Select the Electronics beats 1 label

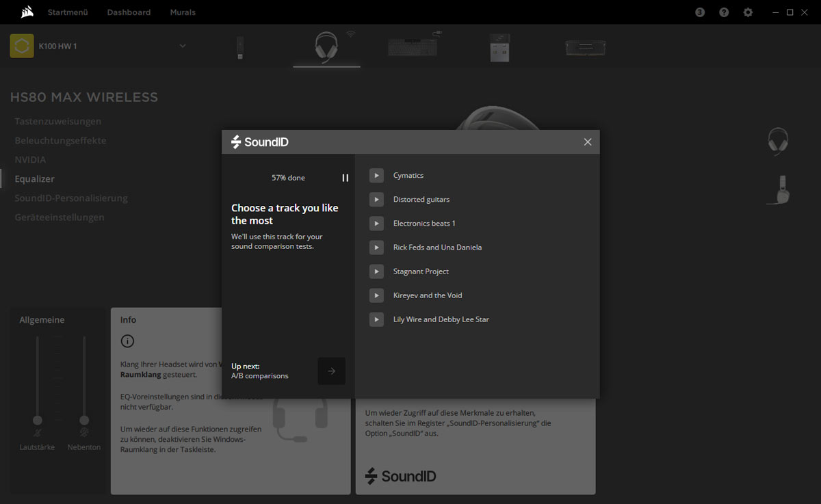pyautogui.click(x=424, y=224)
